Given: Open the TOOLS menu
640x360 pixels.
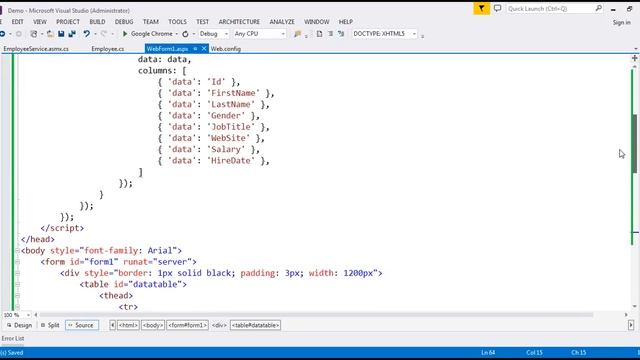Looking at the screenshot, I should (x=177, y=22).
